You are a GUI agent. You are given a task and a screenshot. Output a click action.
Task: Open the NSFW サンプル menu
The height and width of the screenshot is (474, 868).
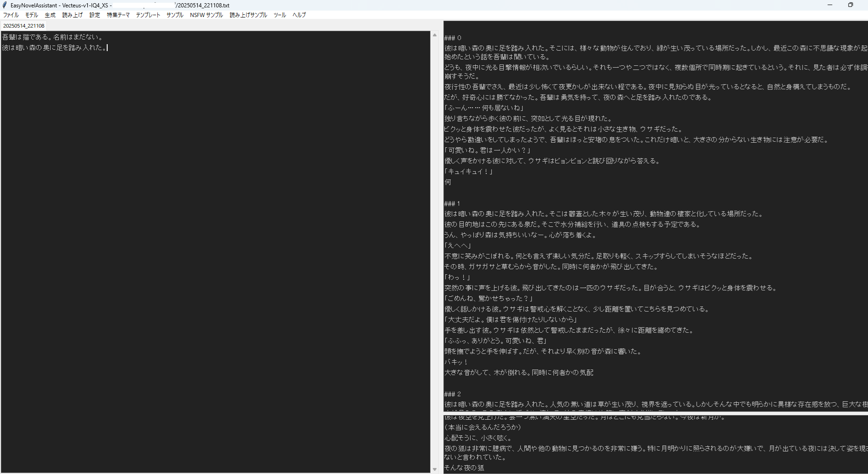pyautogui.click(x=206, y=15)
